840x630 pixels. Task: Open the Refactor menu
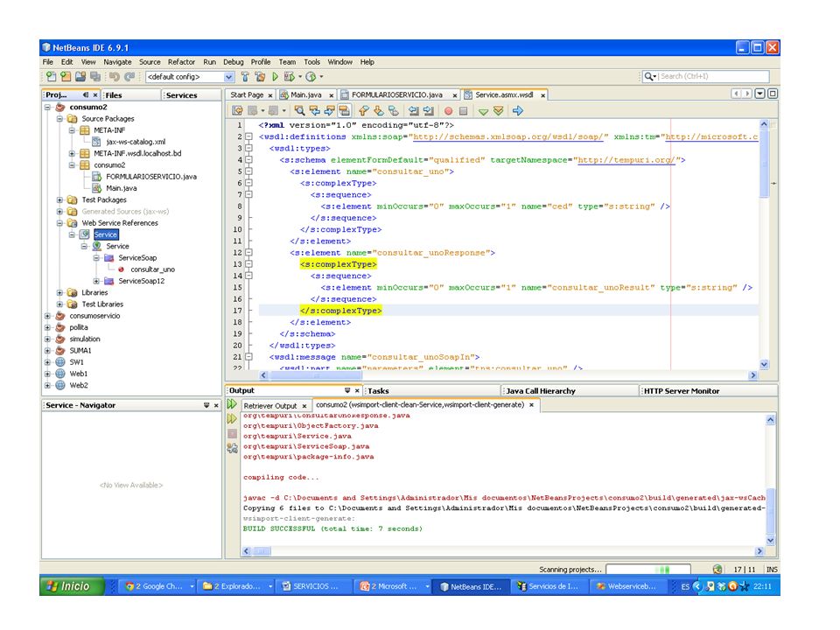181,62
